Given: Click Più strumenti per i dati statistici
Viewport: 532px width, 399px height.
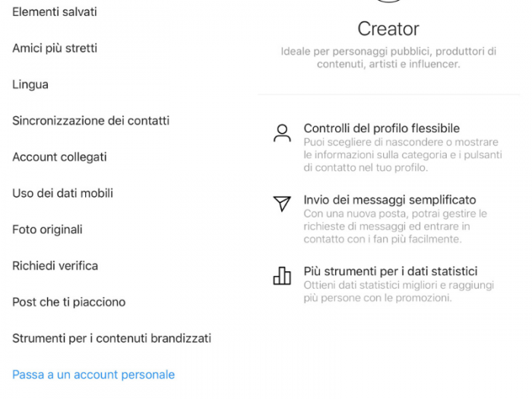Looking at the screenshot, I should pos(391,271).
